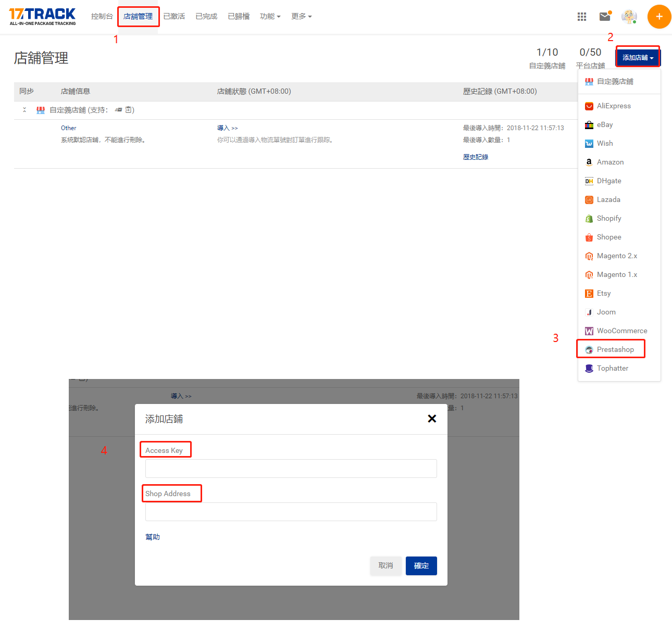
Task: Click the WooCommerce icon
Action: click(589, 331)
